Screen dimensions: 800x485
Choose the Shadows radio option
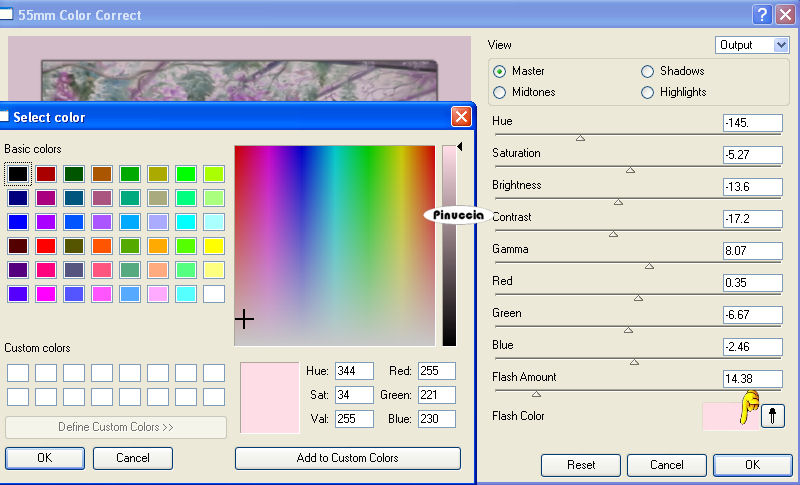pos(647,72)
